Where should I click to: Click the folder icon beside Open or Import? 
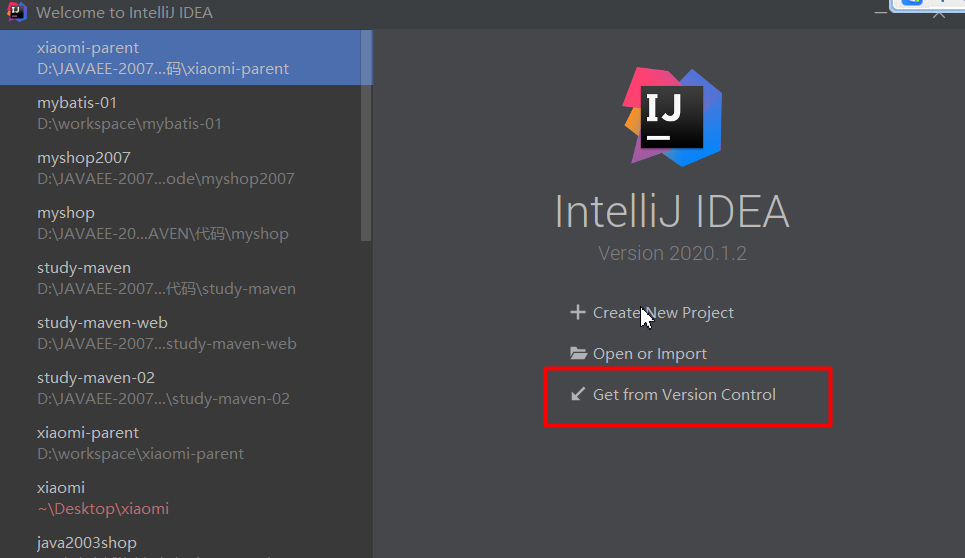point(578,354)
